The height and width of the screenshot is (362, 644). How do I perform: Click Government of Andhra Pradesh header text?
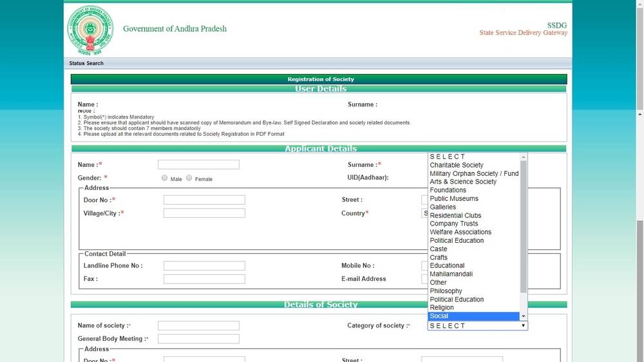(175, 29)
